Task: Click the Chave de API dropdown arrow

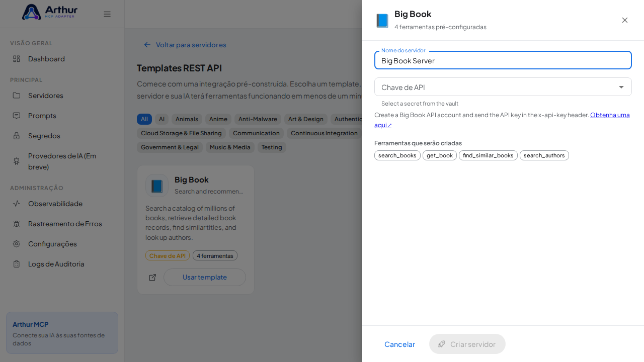Action: point(621,87)
